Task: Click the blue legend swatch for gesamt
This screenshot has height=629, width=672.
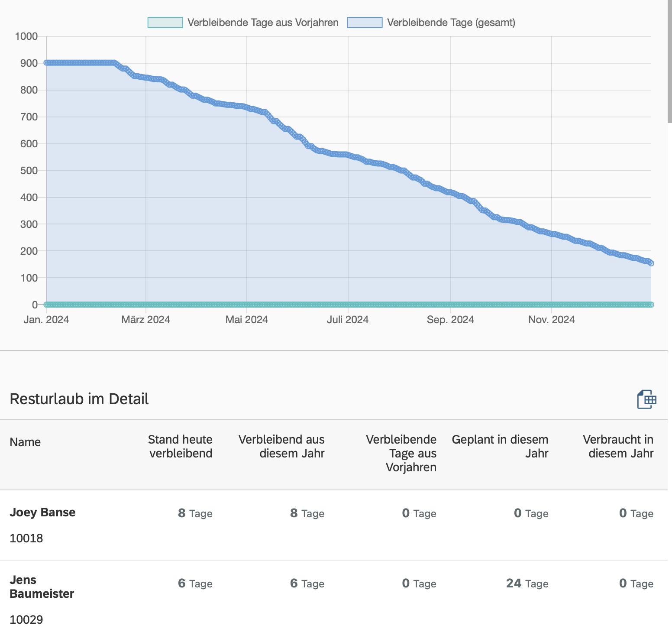Action: pos(365,23)
